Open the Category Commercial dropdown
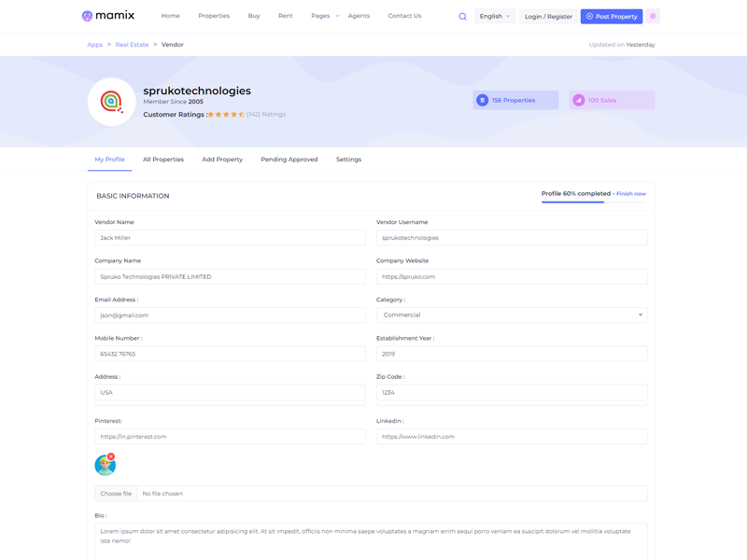 [x=511, y=315]
